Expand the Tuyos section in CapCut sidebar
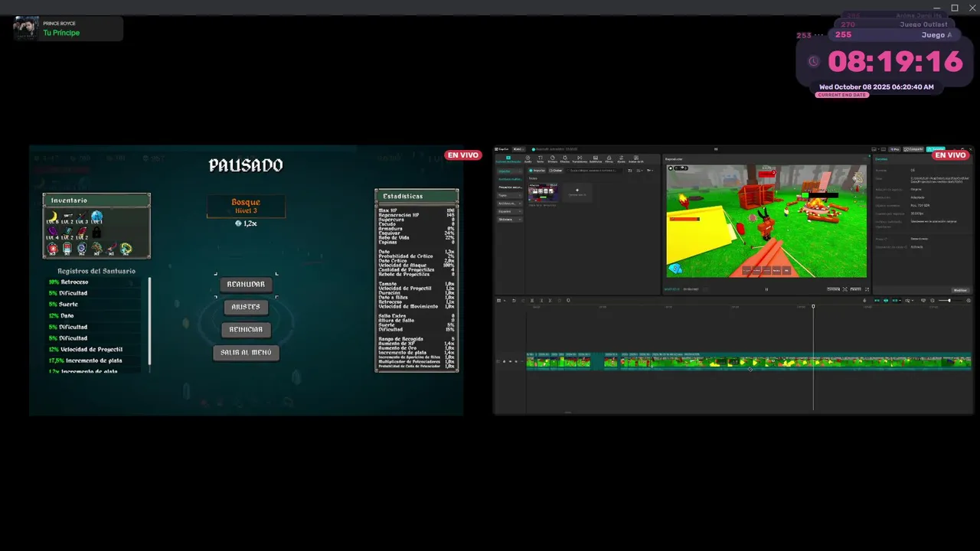The image size is (980, 551). (510, 195)
